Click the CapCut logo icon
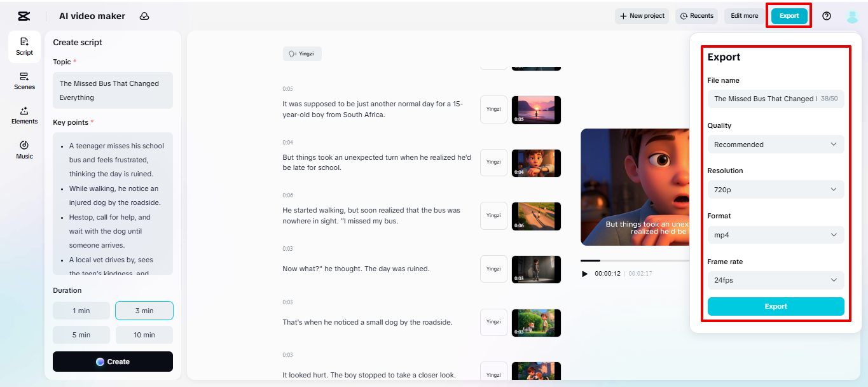The width and height of the screenshot is (868, 387). click(24, 15)
